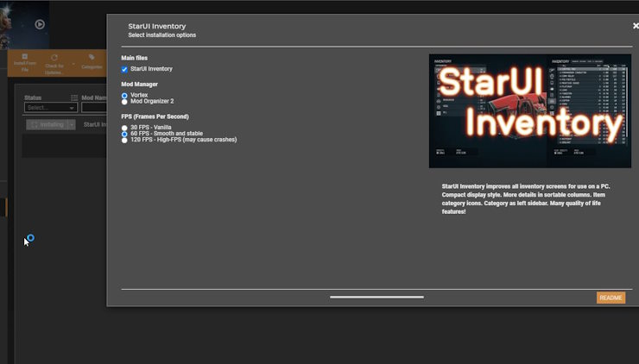Select the Vortex mod manager option
The width and height of the screenshot is (639, 364).
(x=124, y=96)
